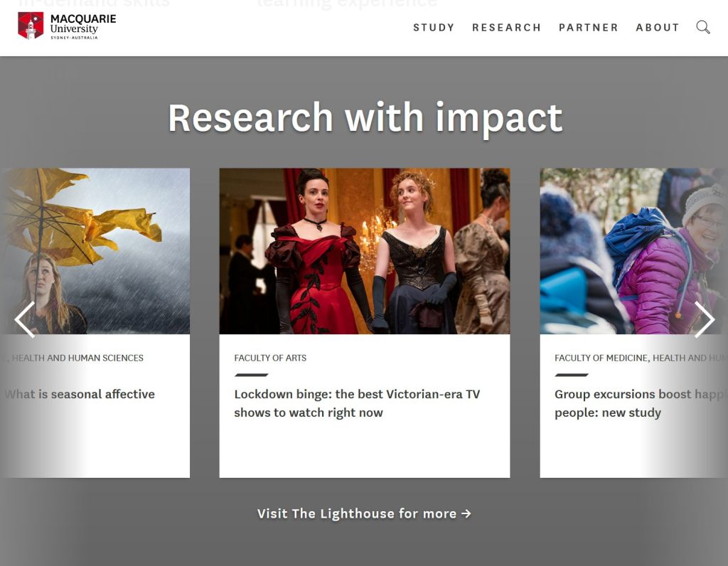Click the yellow broken umbrella photo

95,251
